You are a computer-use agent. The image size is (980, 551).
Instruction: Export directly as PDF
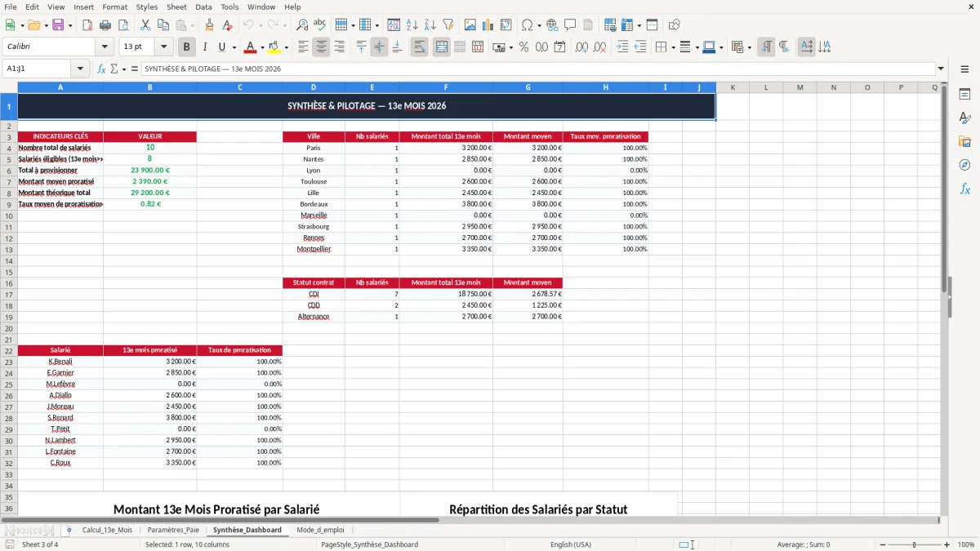click(x=87, y=25)
